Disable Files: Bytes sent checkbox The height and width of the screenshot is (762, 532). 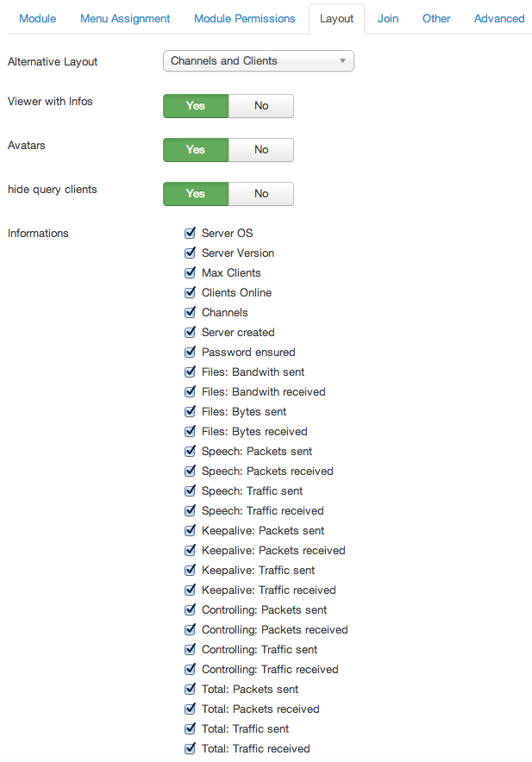click(x=191, y=412)
